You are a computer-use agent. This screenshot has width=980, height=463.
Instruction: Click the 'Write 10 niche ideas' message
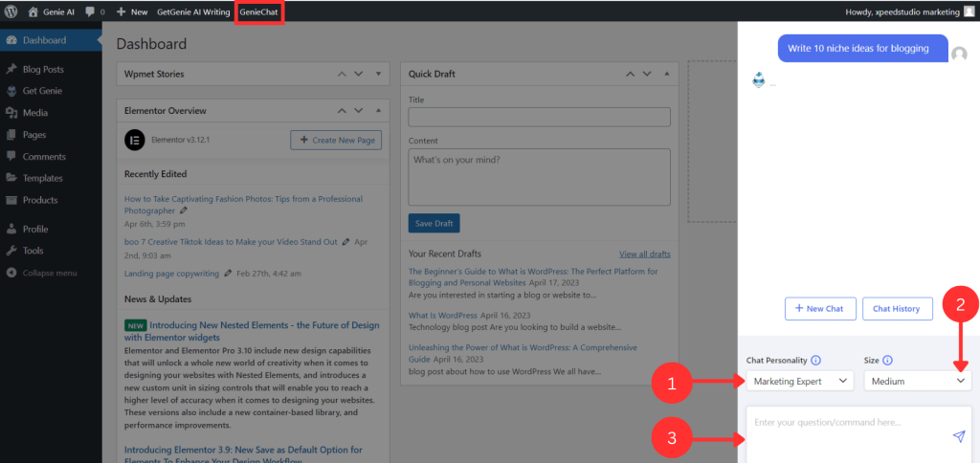pos(862,48)
